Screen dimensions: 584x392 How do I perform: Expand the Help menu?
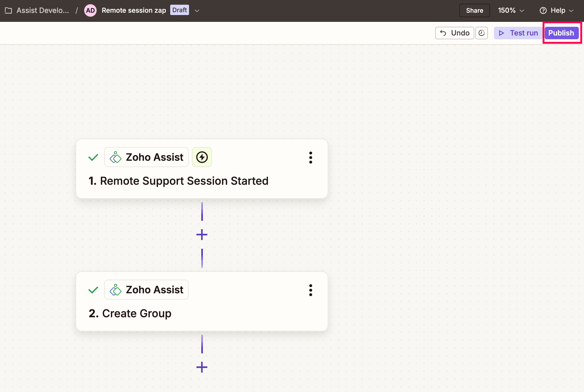[x=556, y=11]
